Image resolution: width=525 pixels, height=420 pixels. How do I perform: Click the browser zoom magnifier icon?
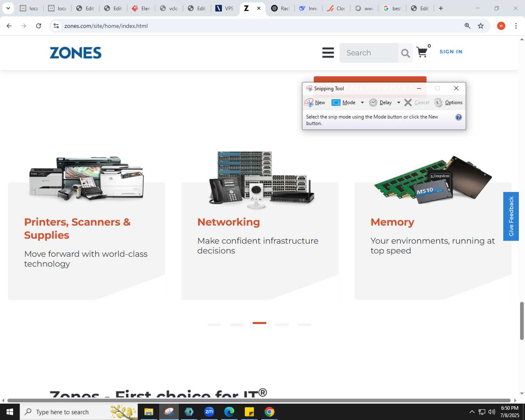click(x=467, y=26)
